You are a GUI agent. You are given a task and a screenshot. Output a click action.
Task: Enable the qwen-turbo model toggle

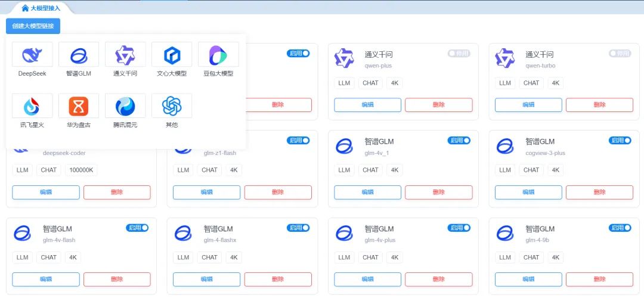click(x=620, y=54)
